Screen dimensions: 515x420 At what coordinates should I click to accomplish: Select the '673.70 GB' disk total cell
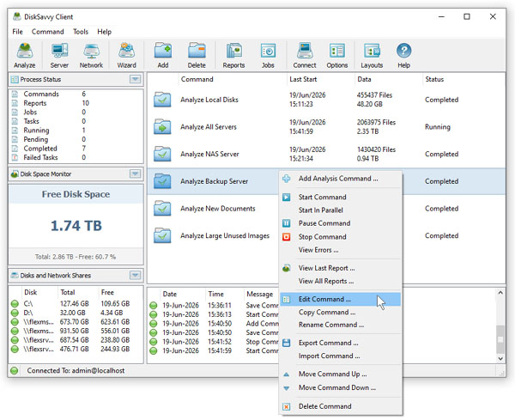click(74, 322)
